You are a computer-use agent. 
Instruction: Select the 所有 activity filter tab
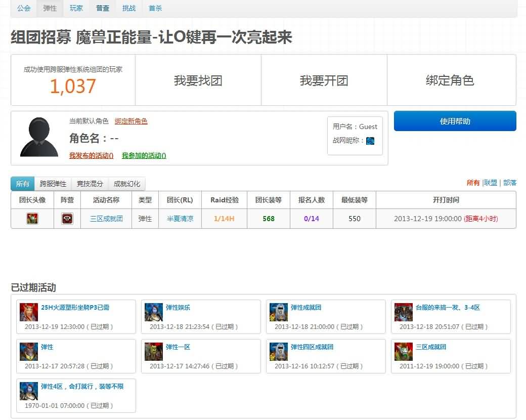(x=22, y=184)
